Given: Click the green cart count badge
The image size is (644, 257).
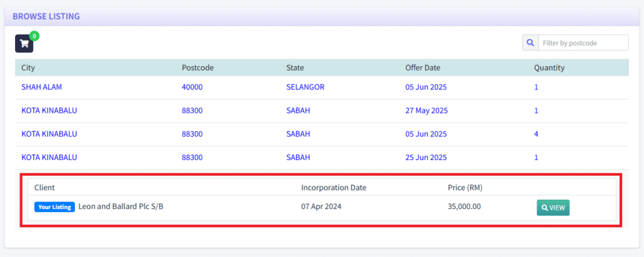Looking at the screenshot, I should pyautogui.click(x=35, y=36).
